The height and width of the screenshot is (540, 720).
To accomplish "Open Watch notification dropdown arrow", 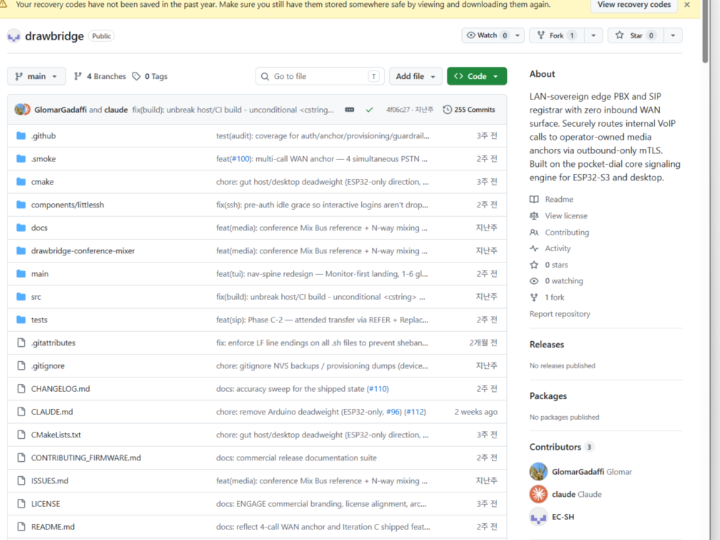I will point(518,35).
